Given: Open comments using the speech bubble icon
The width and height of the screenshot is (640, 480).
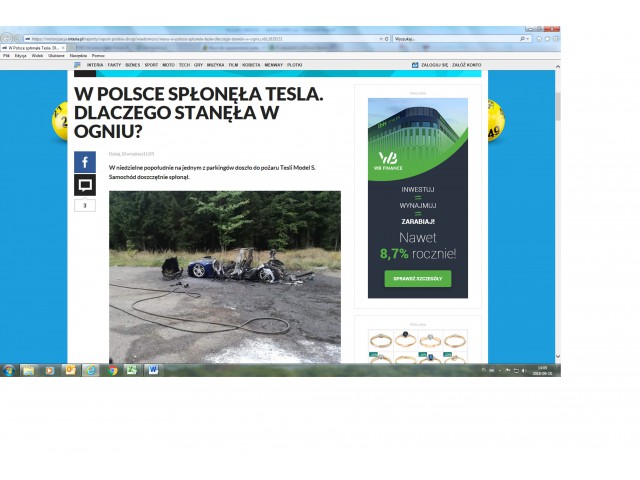Looking at the screenshot, I should 84,185.
